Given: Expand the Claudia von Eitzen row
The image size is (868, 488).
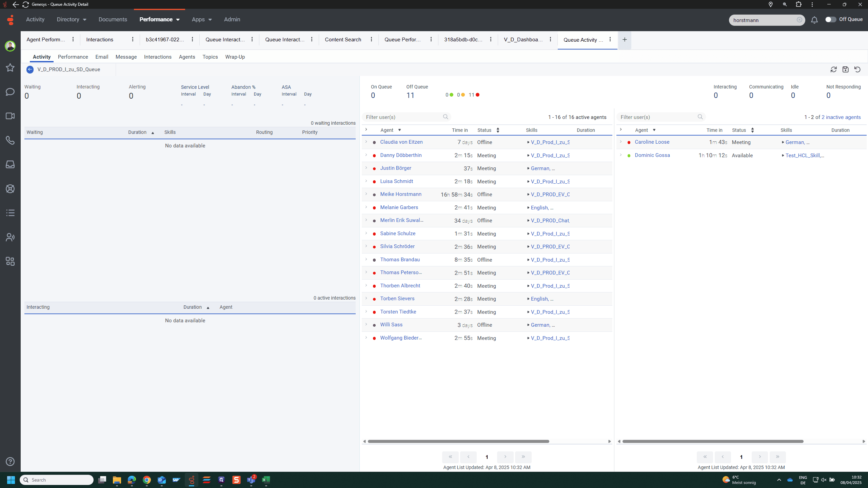Looking at the screenshot, I should (366, 142).
